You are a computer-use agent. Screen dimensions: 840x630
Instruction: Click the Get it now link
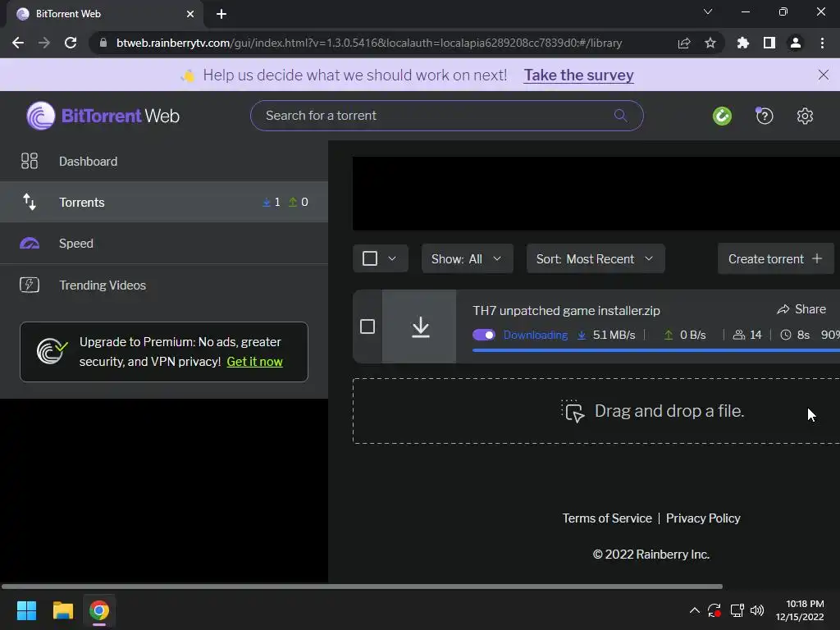point(254,362)
